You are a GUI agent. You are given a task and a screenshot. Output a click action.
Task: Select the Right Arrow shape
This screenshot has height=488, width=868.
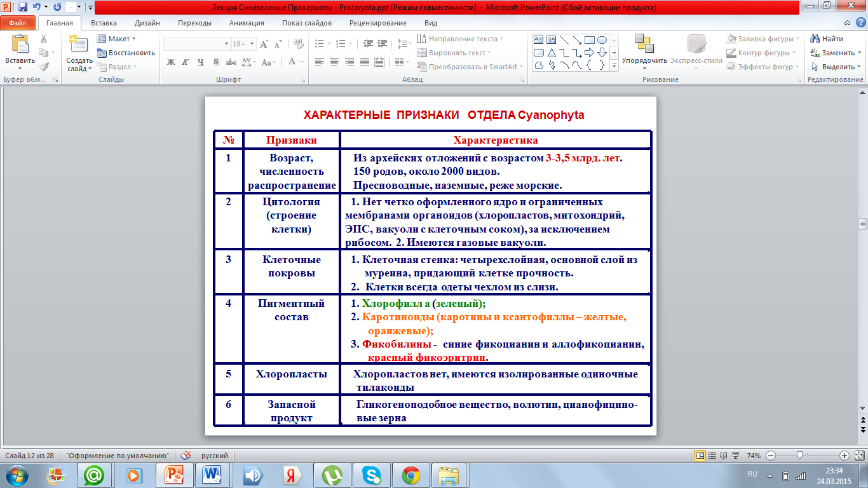(x=589, y=52)
